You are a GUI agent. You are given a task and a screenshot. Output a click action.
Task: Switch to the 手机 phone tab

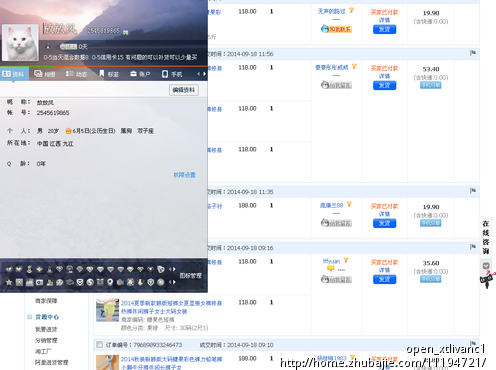(172, 74)
